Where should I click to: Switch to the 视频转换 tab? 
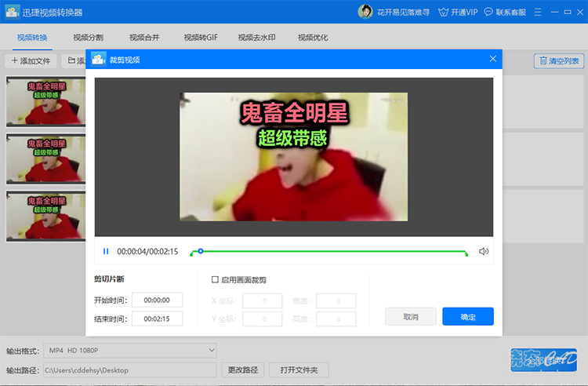32,38
